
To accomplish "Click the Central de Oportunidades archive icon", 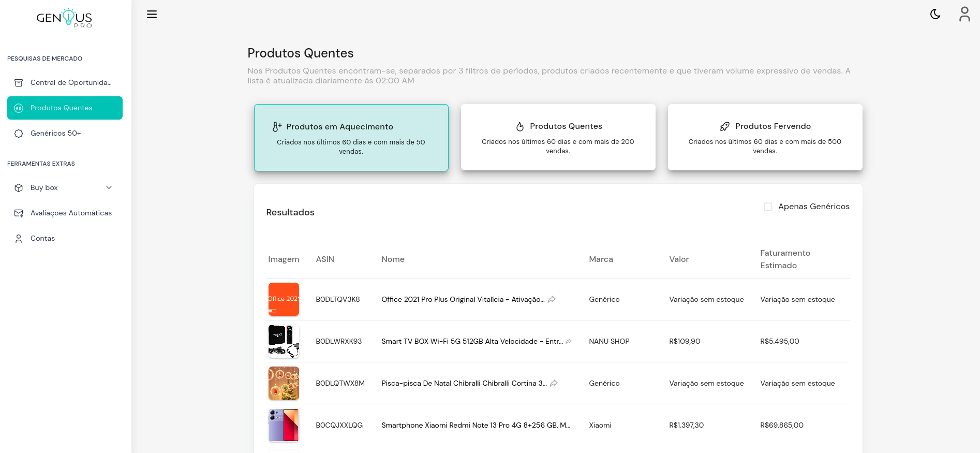I will point(19,83).
